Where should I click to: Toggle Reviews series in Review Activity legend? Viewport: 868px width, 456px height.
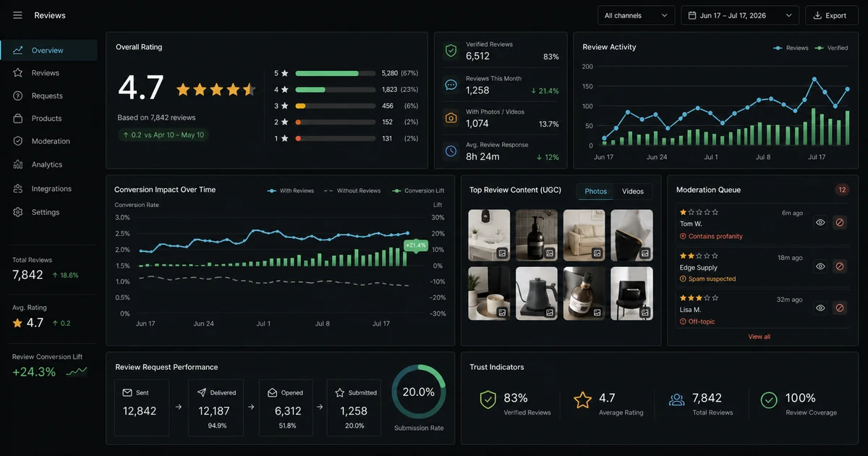tap(791, 48)
